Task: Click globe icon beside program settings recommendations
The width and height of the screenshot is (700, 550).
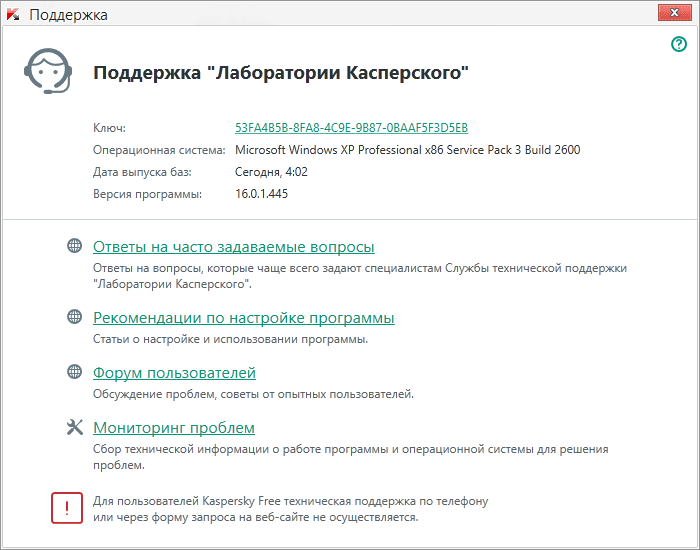Action: point(75,317)
